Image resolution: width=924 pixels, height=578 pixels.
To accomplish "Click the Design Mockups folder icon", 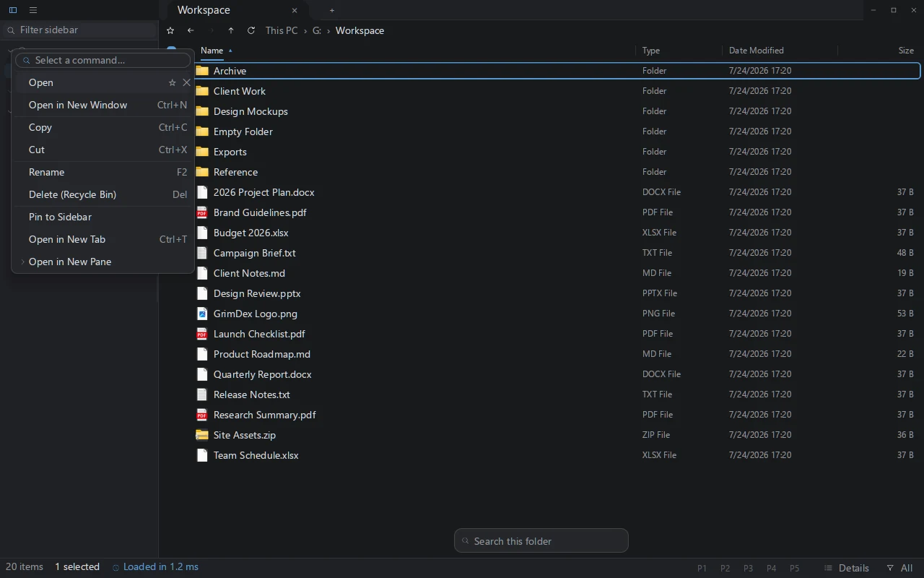I will pos(202,111).
